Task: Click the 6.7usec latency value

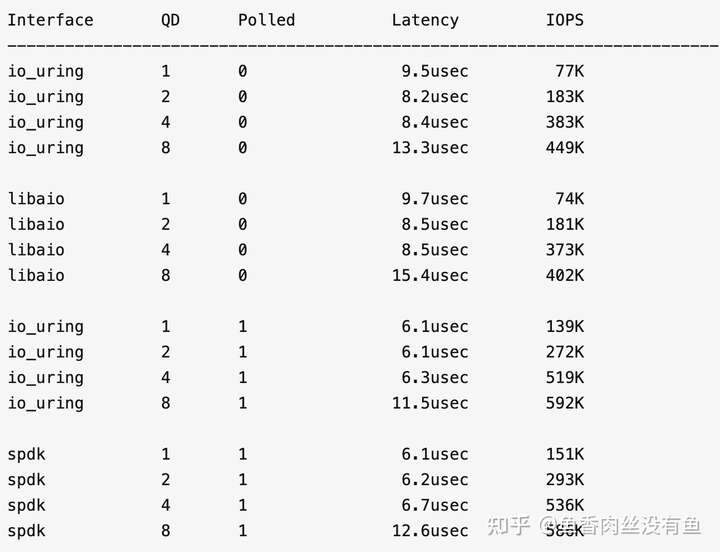Action: [x=435, y=506]
